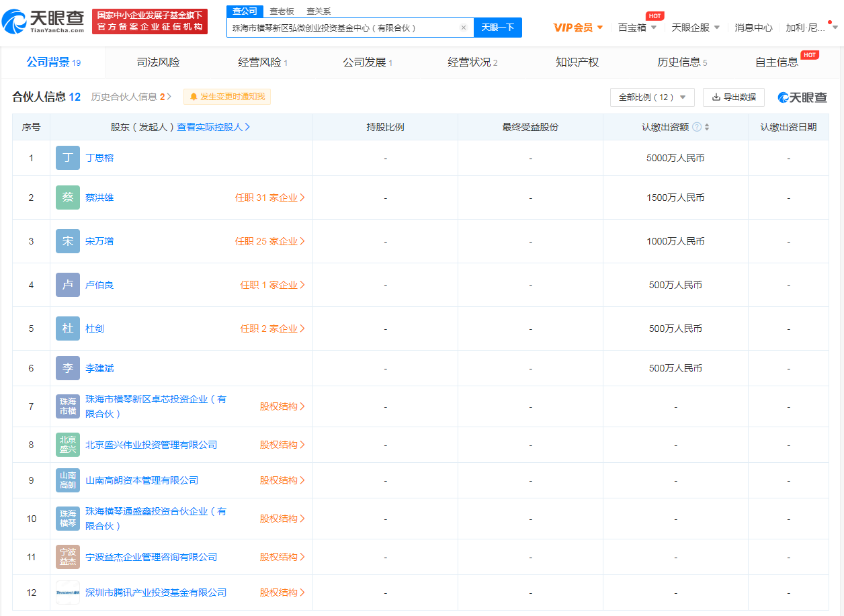The height and width of the screenshot is (616, 844).
Task: View 股权结构 for 深圳市腾讯产业投资基金
Action: 282,592
